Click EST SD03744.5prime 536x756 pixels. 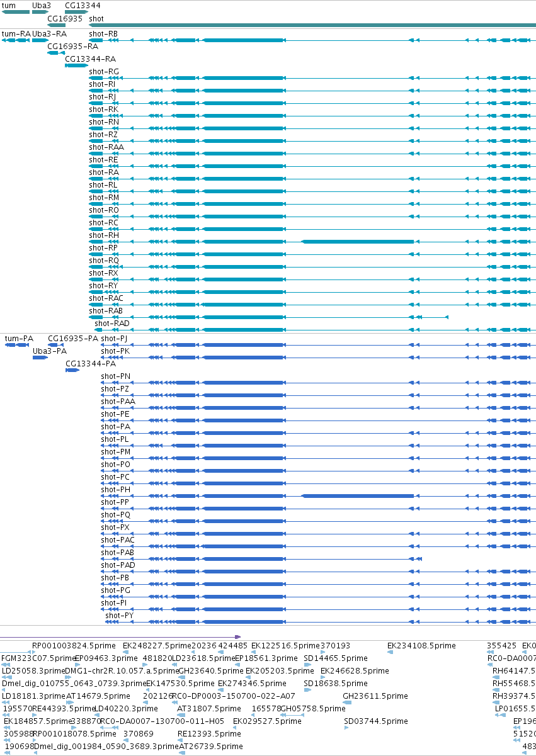point(375,721)
